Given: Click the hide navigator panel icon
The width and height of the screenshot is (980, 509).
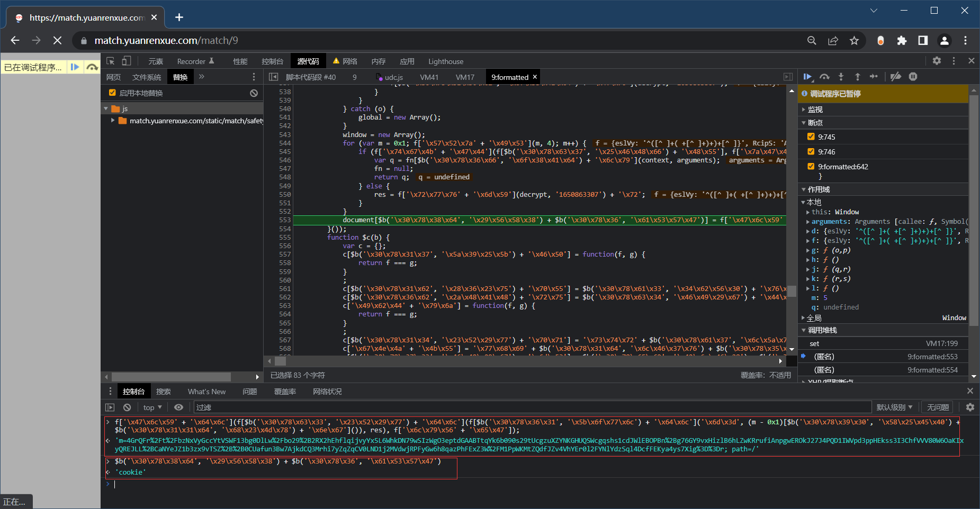Looking at the screenshot, I should click(273, 77).
